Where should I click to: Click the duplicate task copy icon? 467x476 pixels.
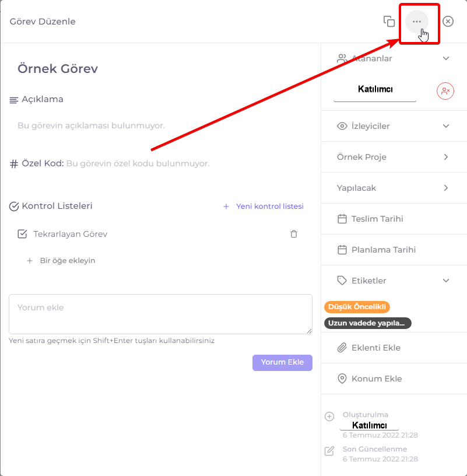tap(389, 22)
